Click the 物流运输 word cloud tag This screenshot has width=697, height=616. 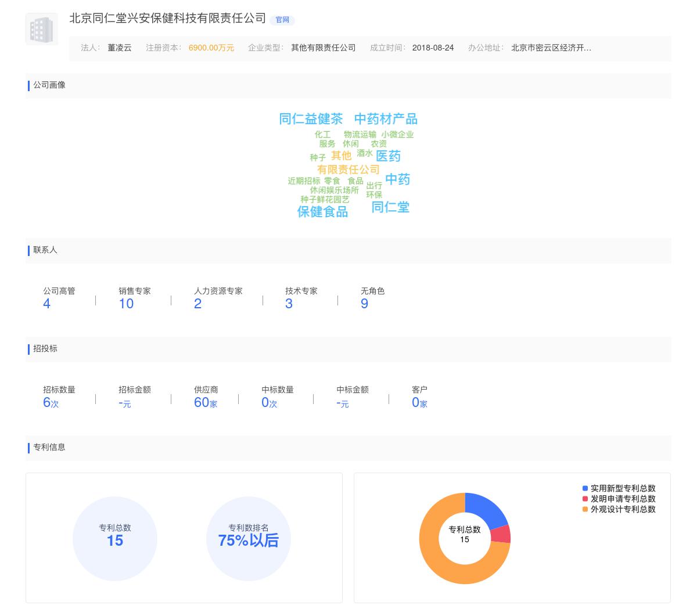click(360, 134)
